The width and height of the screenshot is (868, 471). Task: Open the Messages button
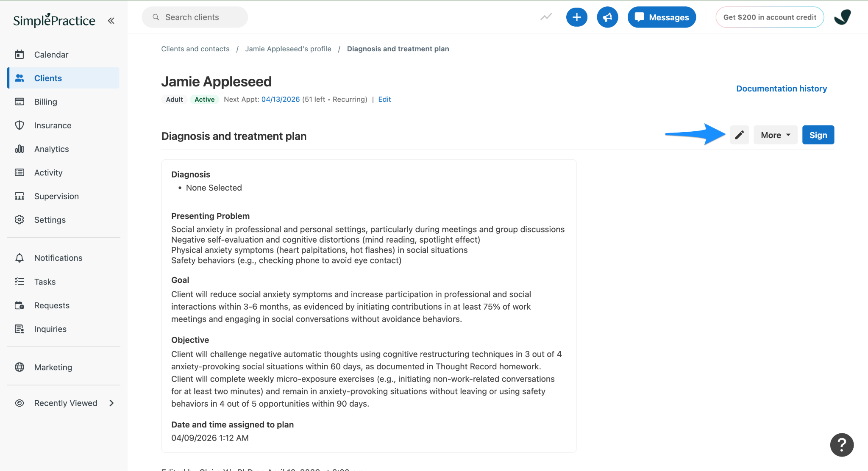(662, 17)
